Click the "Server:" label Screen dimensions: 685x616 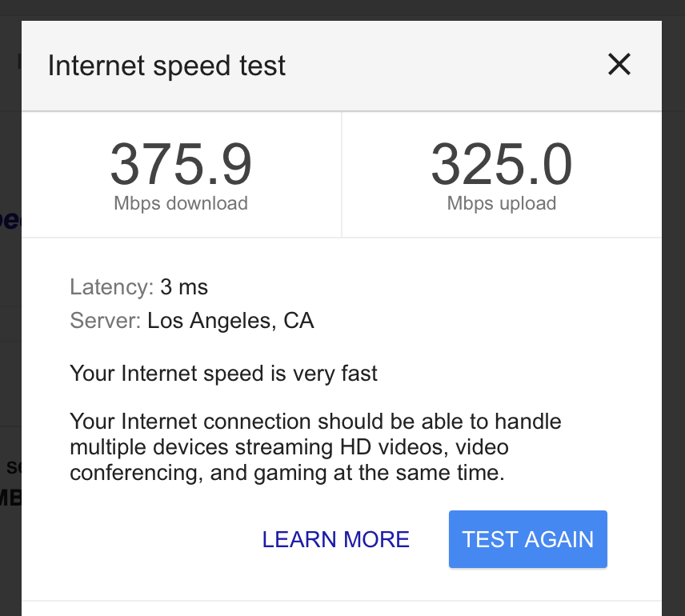point(106,322)
